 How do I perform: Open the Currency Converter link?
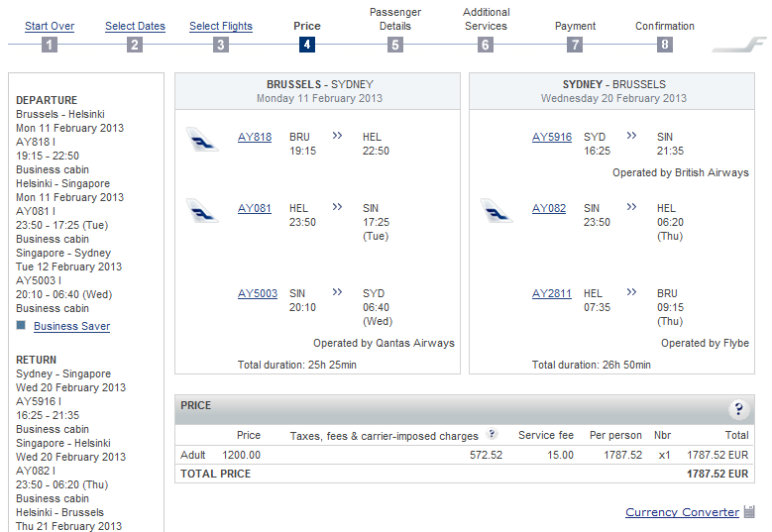pos(682,512)
